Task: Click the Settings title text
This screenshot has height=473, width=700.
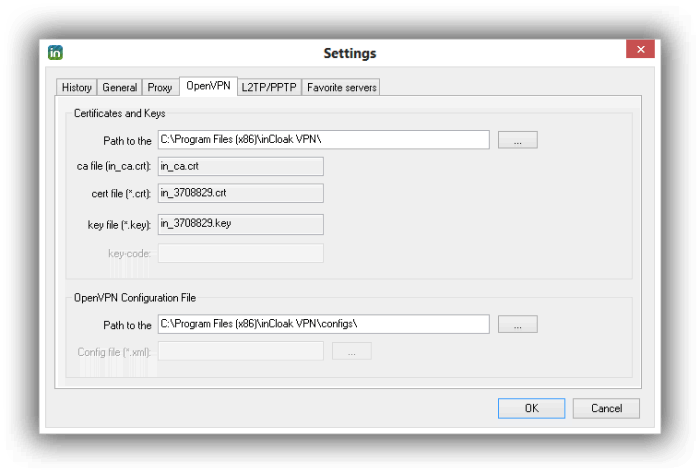Action: pos(350,53)
